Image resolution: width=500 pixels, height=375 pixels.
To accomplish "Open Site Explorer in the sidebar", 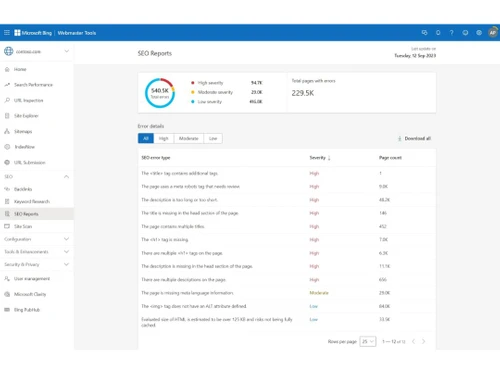I will coord(37,116).
